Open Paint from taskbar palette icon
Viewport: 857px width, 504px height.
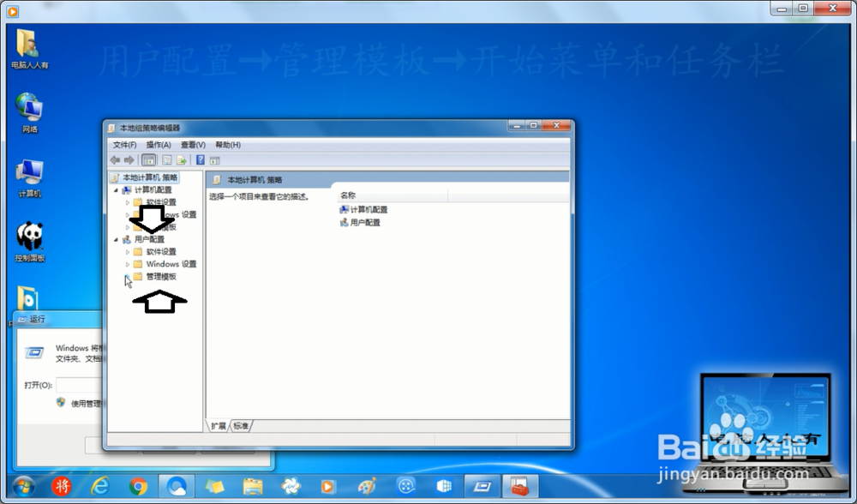coord(367,486)
